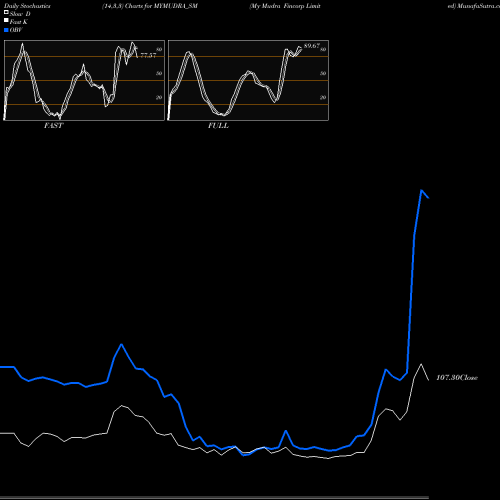Click the 107.30 Close price label

pyautogui.click(x=457, y=377)
